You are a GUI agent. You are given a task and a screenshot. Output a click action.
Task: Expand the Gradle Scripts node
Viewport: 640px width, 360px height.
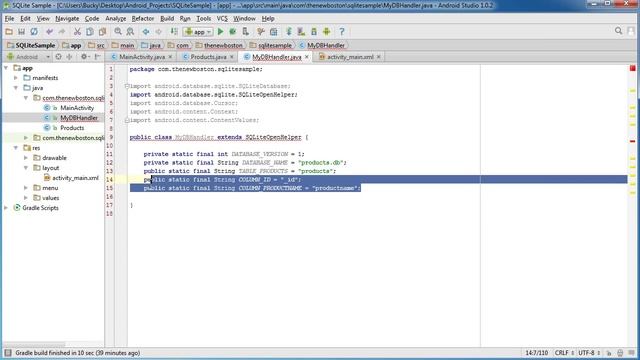coord(6,208)
